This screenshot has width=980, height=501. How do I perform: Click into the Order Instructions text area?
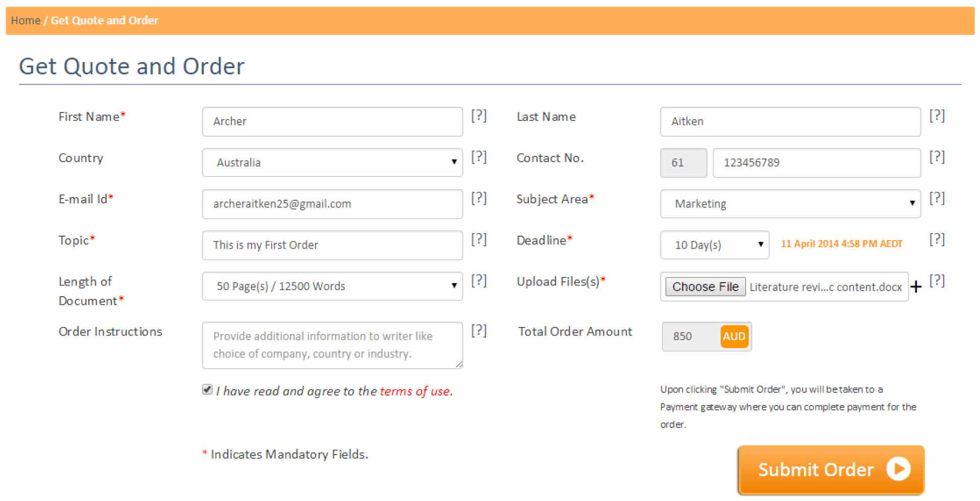point(332,345)
